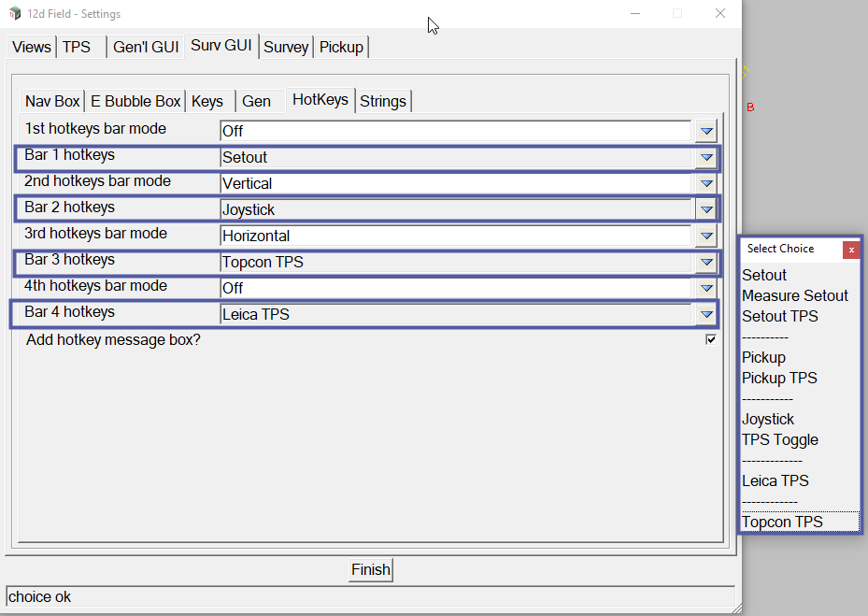Screen dimensions: 868x616
Task: Open the Views tab
Action: [x=32, y=47]
